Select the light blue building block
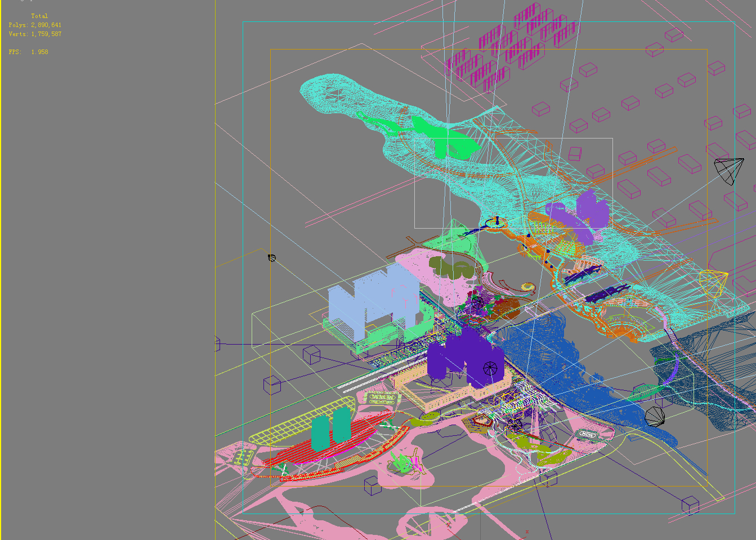The height and width of the screenshot is (540, 756). (x=373, y=302)
